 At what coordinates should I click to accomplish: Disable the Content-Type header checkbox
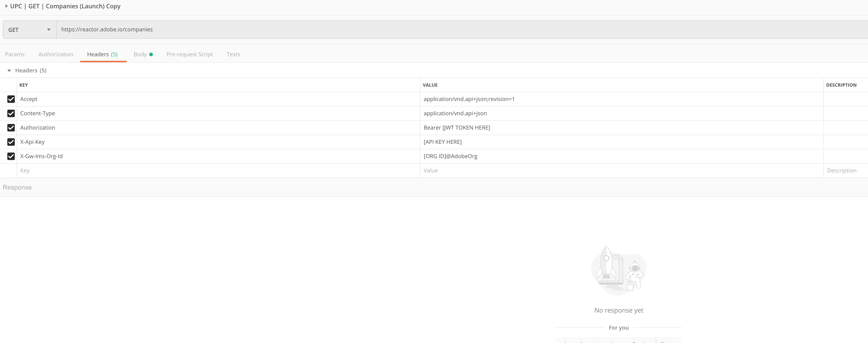11,113
